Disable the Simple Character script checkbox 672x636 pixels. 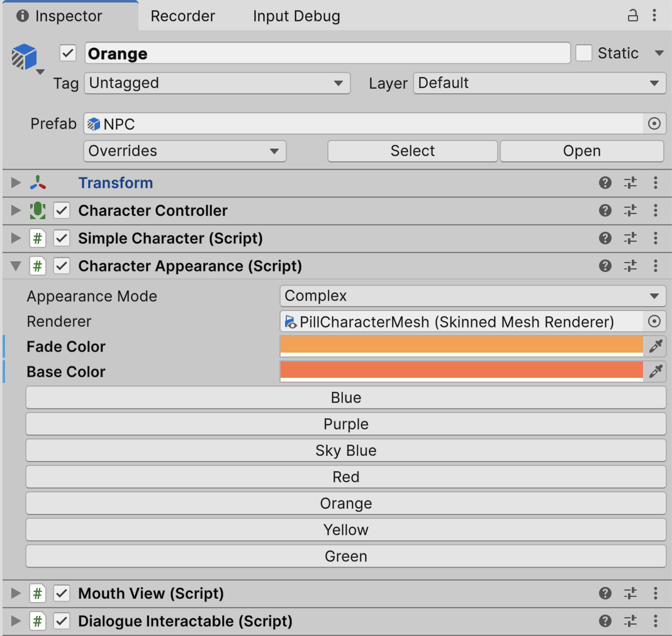[x=62, y=239]
